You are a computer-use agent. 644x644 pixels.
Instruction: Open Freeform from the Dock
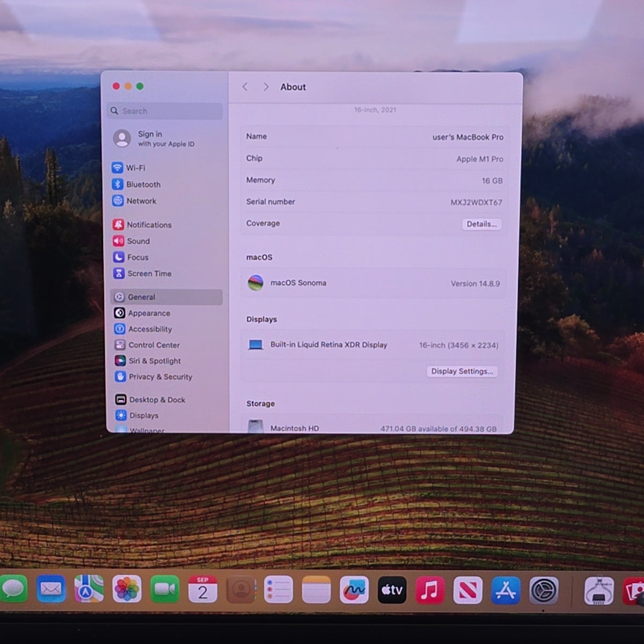click(x=354, y=589)
